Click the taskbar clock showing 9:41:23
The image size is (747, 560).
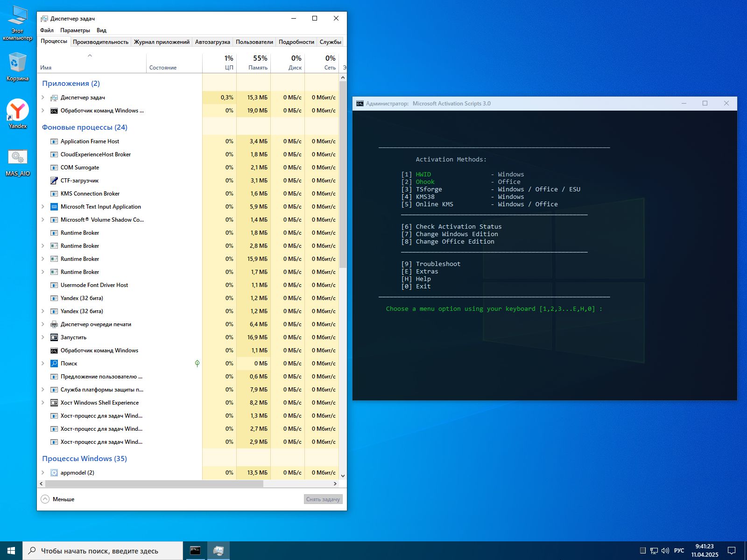point(705,551)
